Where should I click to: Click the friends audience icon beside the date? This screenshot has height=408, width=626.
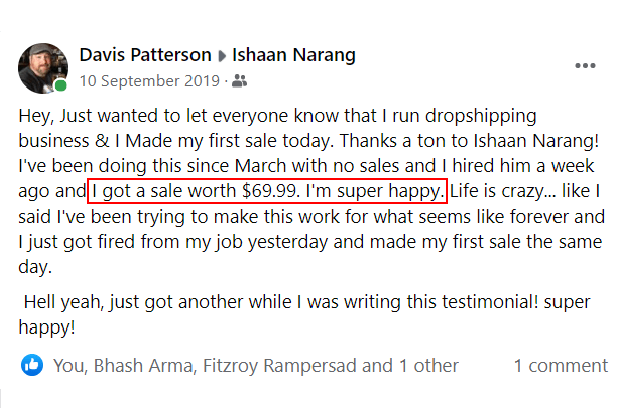click(x=240, y=81)
